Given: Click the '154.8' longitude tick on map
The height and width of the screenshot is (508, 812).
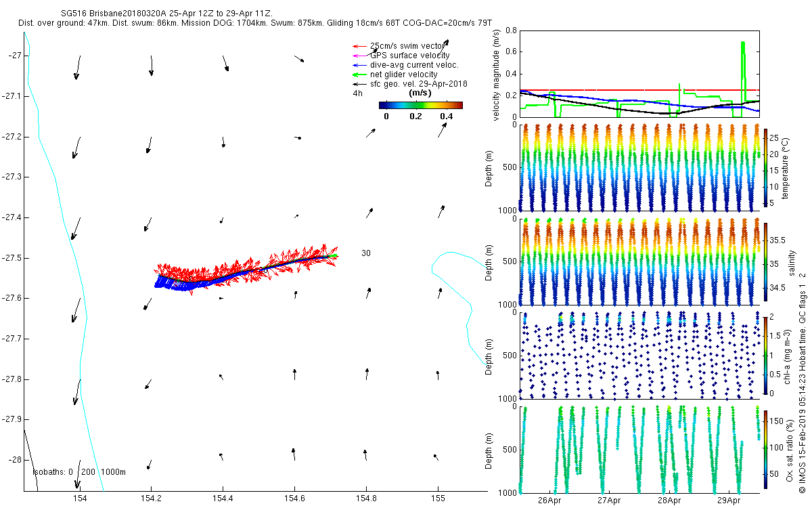Looking at the screenshot, I should click(x=366, y=500).
